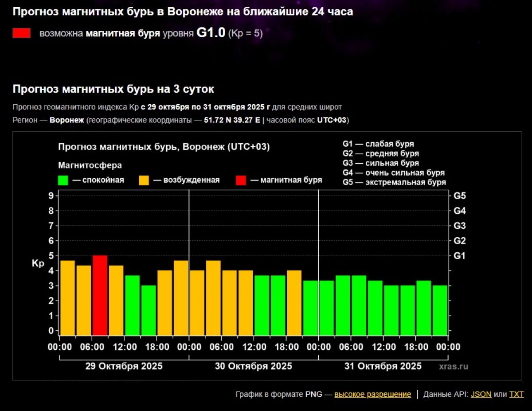Click the last green bar on 31 October

440,310
